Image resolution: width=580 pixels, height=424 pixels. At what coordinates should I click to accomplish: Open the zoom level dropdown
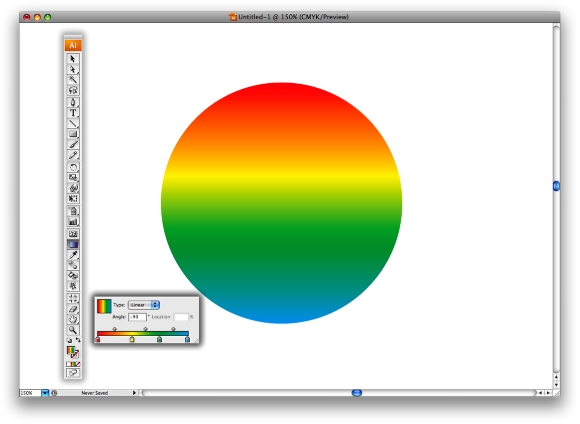point(45,393)
